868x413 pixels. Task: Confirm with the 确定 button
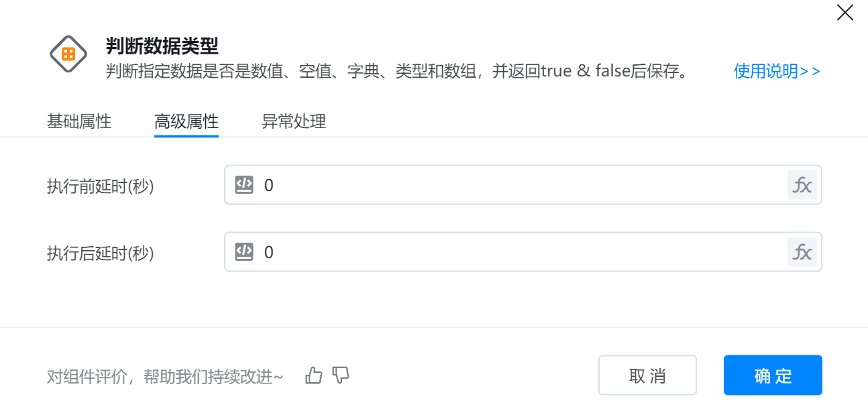click(773, 375)
